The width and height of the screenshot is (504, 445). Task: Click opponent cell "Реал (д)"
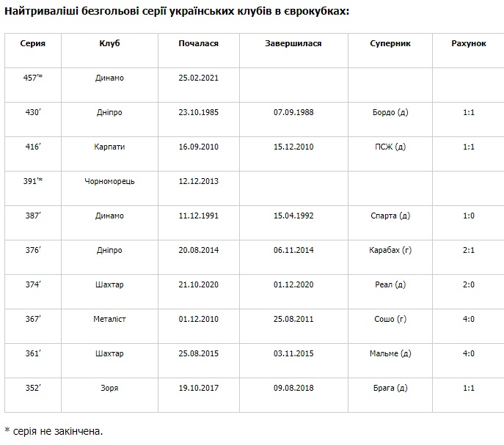coord(390,284)
